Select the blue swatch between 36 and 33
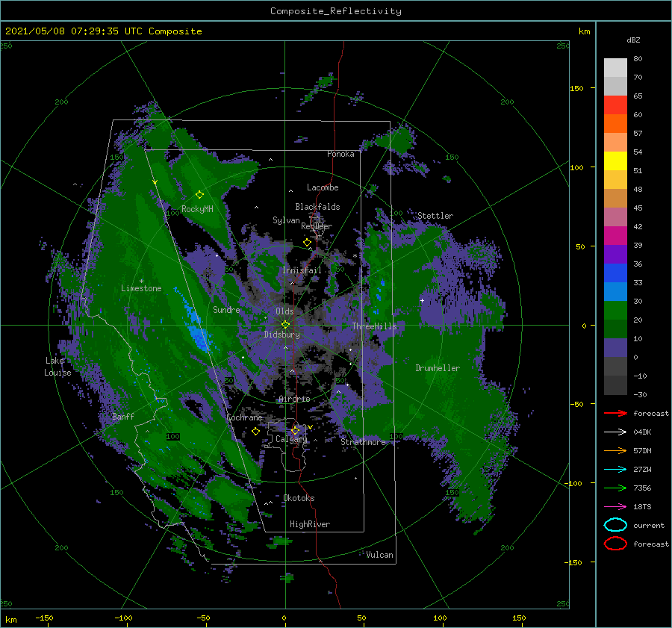672x628 pixels. pos(615,273)
